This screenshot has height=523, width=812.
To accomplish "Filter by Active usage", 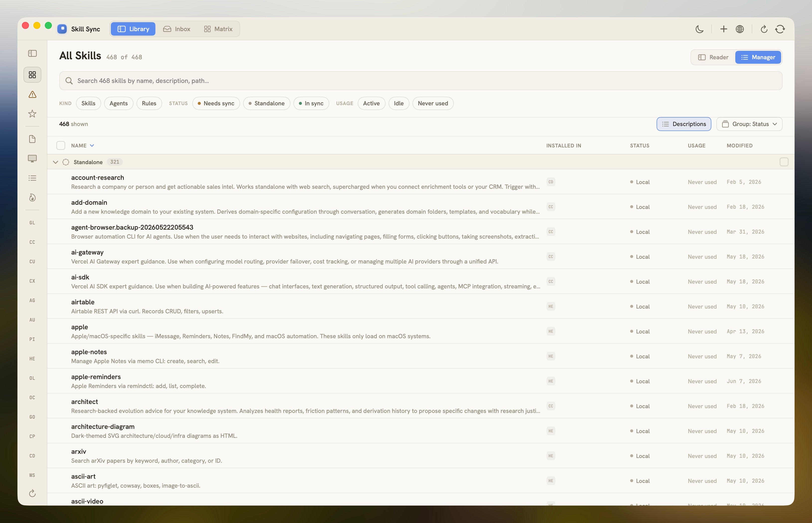I will point(371,103).
